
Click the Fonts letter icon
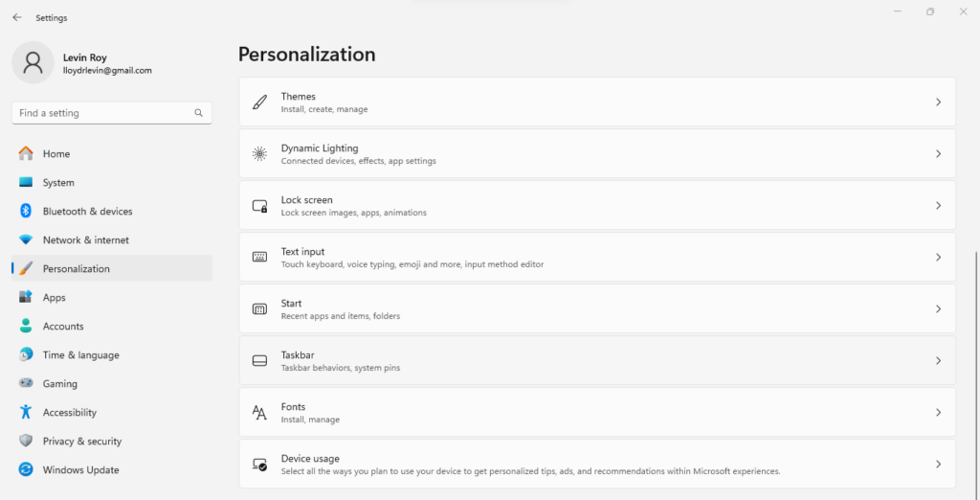(x=259, y=413)
